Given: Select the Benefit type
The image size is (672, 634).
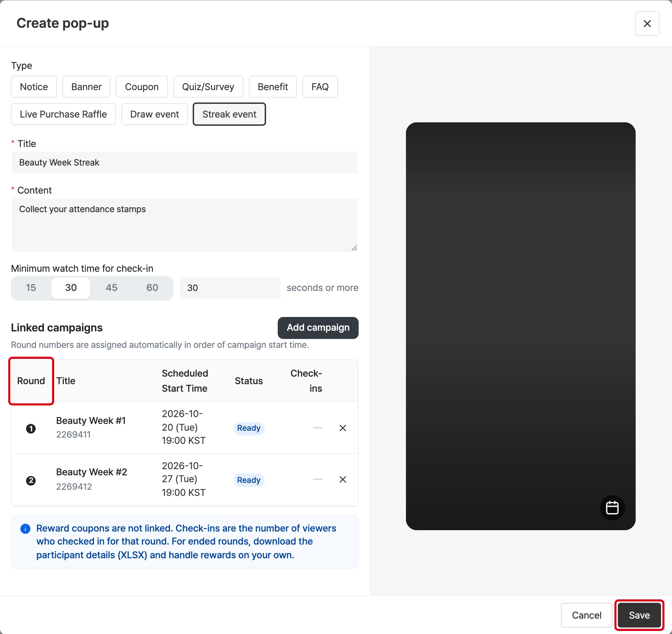Looking at the screenshot, I should click(273, 87).
